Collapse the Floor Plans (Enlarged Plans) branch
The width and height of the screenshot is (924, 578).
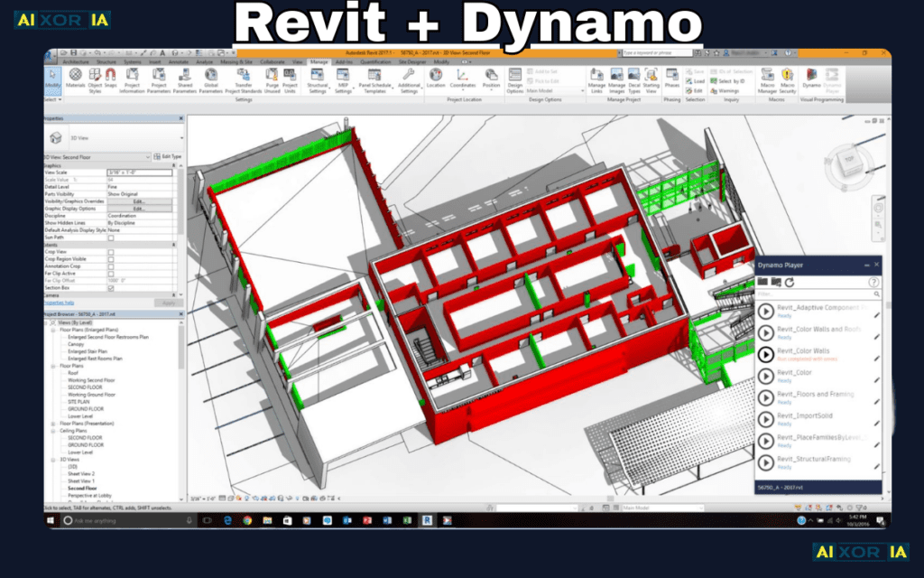coord(55,330)
